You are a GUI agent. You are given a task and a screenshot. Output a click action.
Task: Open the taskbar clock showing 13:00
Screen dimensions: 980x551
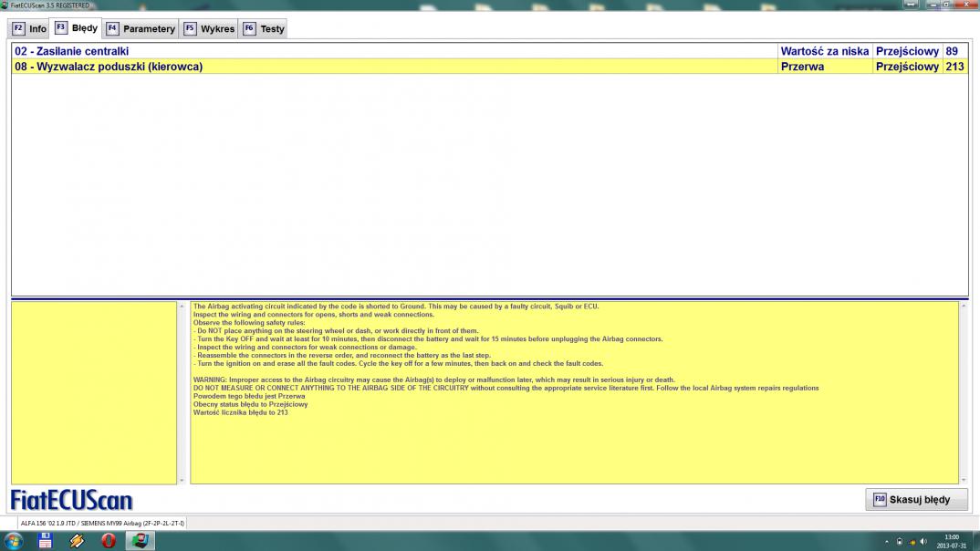[951, 541]
